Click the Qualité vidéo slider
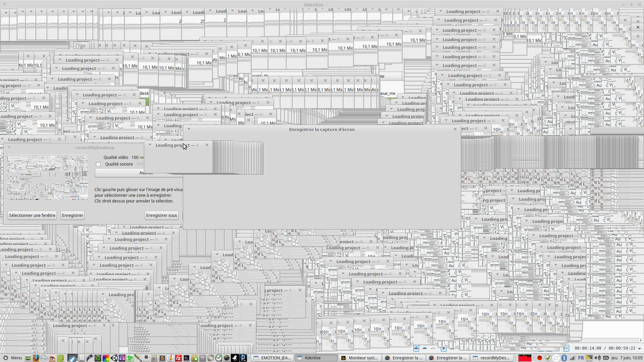 point(142,158)
